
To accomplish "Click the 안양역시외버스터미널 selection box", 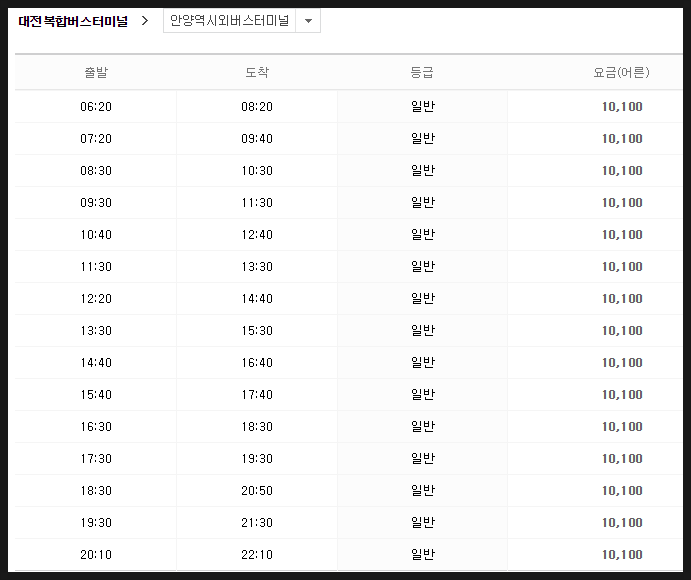I will [242, 21].
